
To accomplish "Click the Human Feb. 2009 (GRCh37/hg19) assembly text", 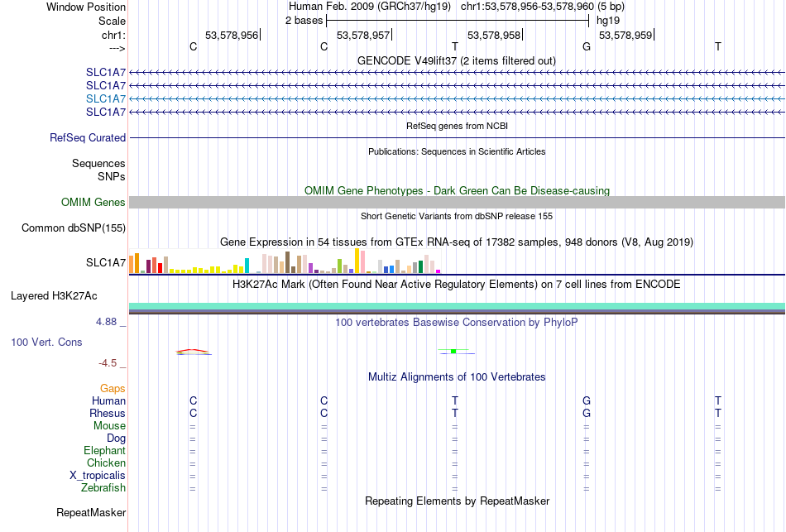I will pos(370,7).
